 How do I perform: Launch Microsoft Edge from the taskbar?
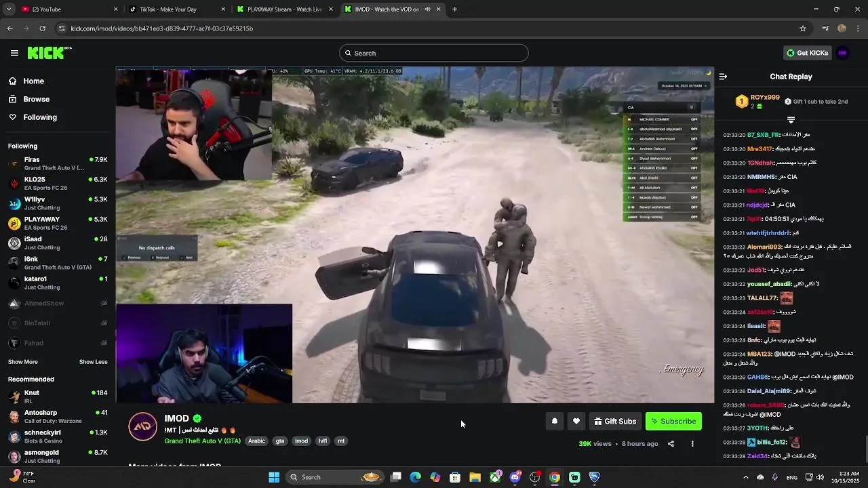pos(416,477)
